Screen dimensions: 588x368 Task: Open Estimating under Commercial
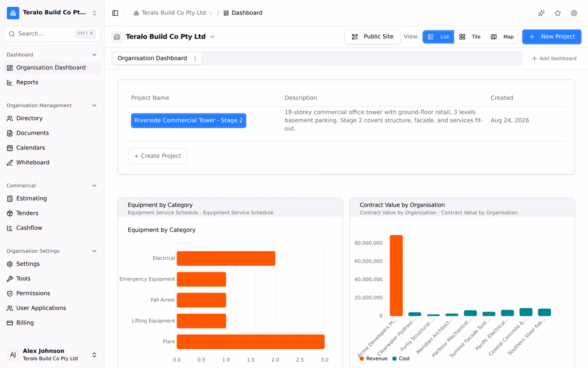(52, 198)
